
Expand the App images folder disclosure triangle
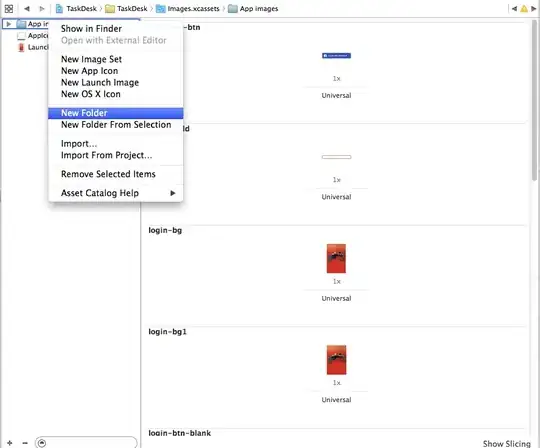pyautogui.click(x=9, y=24)
